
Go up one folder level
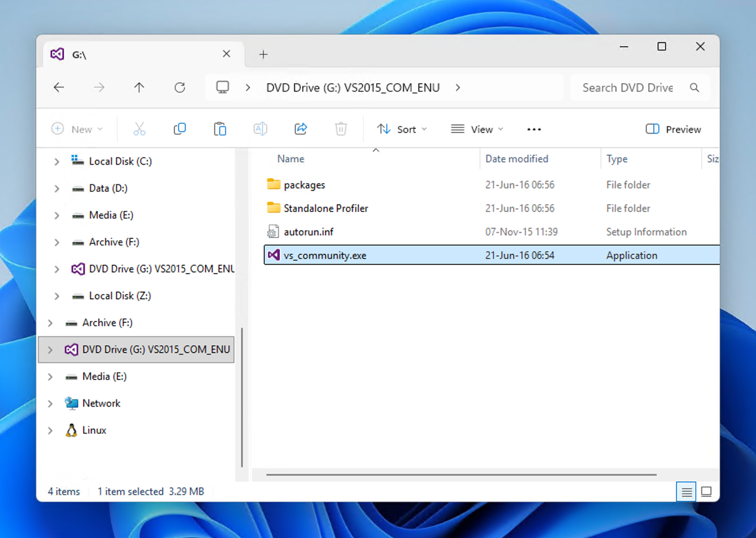139,87
